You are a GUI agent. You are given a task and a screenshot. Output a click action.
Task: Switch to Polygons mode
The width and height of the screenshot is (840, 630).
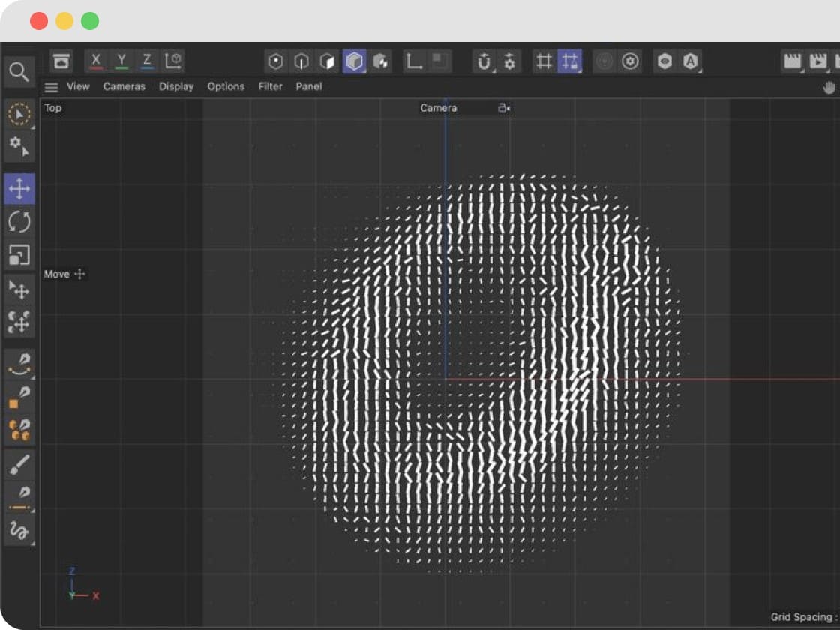(x=327, y=61)
